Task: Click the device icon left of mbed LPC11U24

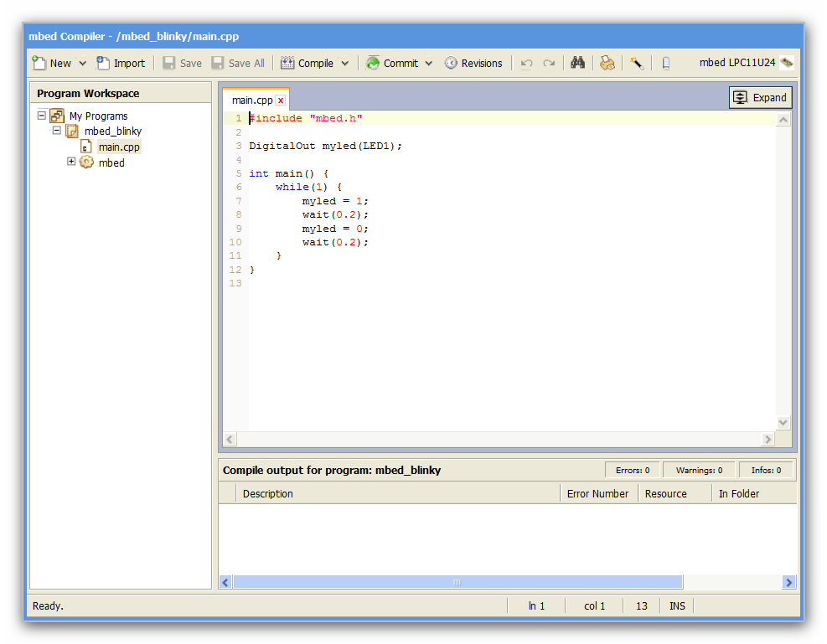Action: pos(666,63)
